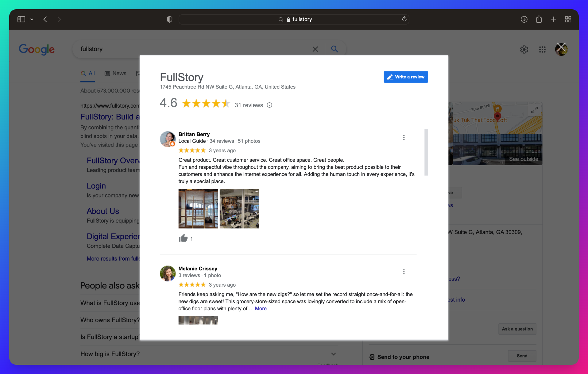Show Safari tab overview grid
This screenshot has height=374, width=588.
[568, 19]
